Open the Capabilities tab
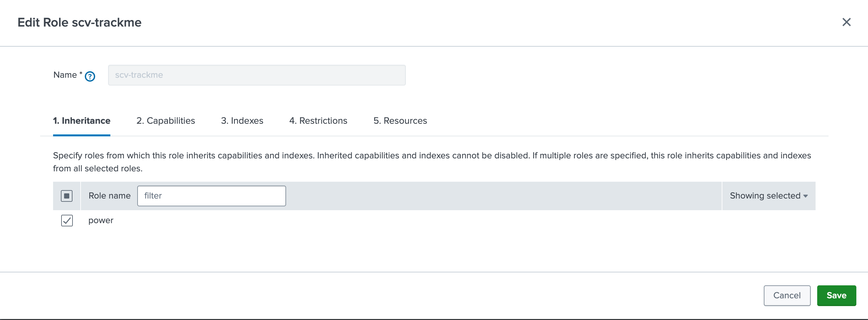Image resolution: width=868 pixels, height=320 pixels. click(x=165, y=121)
